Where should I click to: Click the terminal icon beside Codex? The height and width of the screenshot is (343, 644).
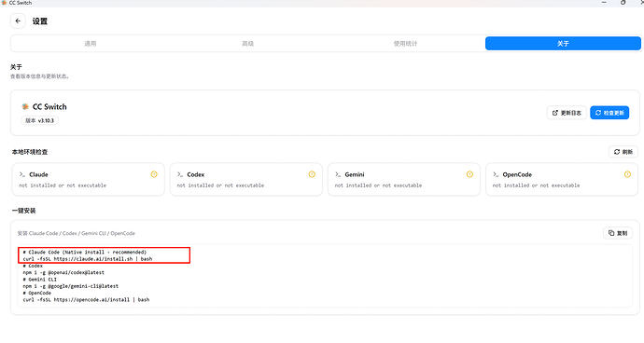(180, 174)
